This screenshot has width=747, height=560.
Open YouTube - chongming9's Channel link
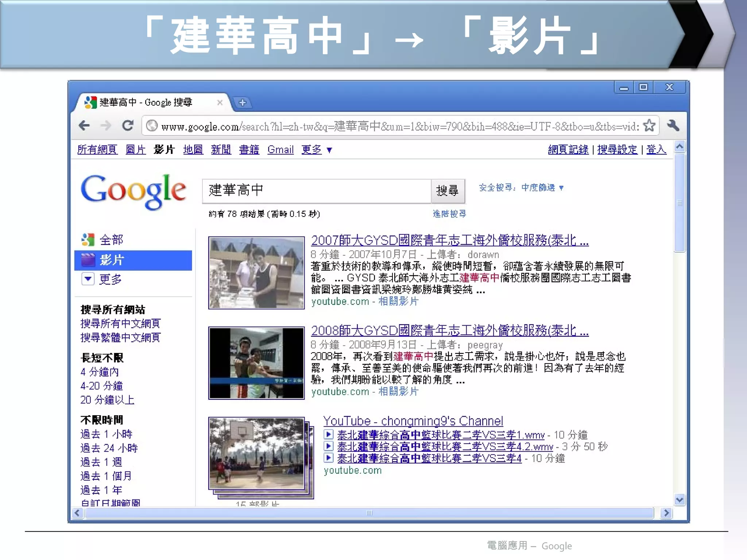413,421
